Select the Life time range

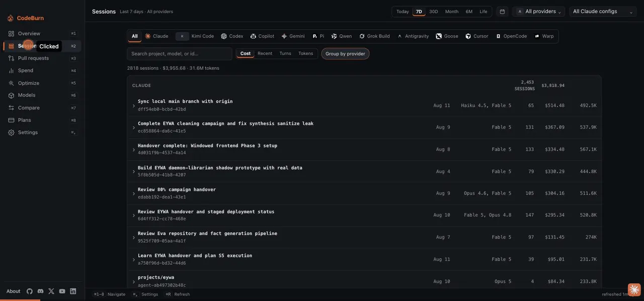484,12
